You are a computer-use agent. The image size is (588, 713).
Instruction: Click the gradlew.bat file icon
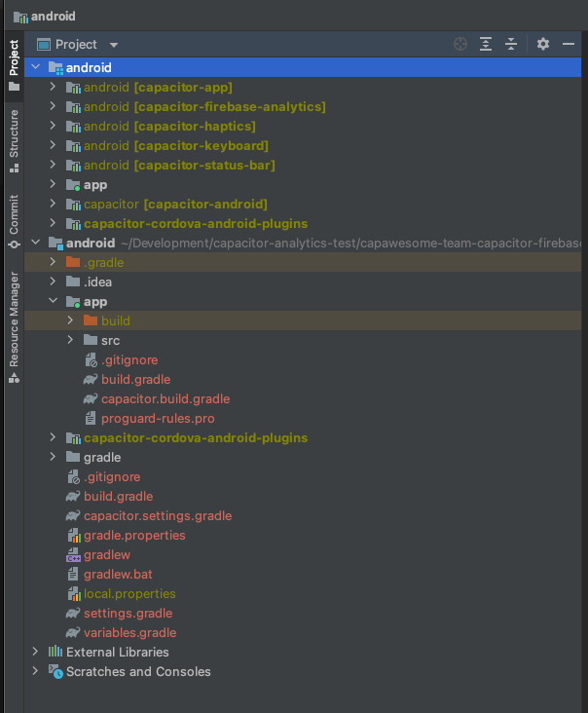pos(73,575)
